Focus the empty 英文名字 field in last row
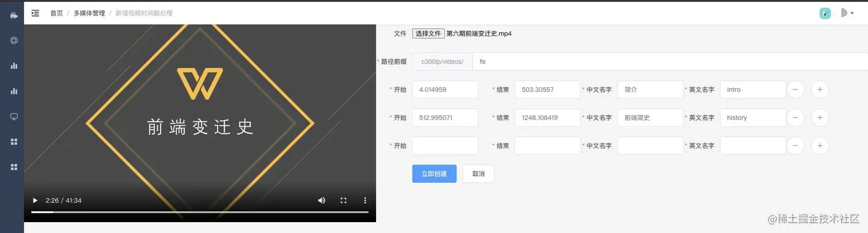Viewport: 868px width, 233px height. (x=753, y=146)
